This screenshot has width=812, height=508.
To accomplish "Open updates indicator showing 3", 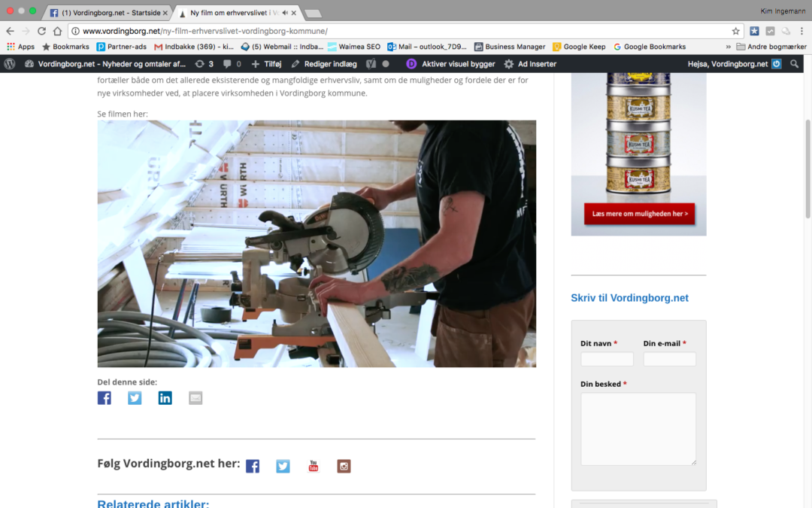I will 204,64.
